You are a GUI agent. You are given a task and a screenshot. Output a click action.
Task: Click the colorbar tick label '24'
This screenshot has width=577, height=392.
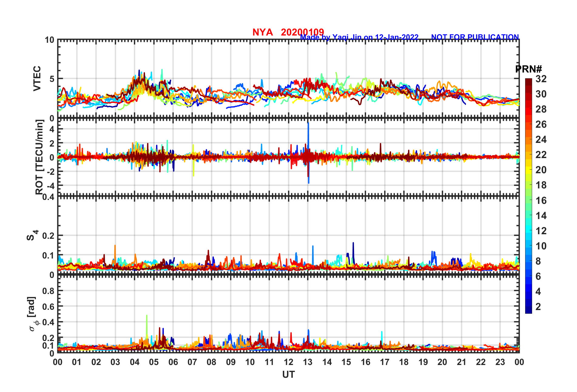click(541, 140)
